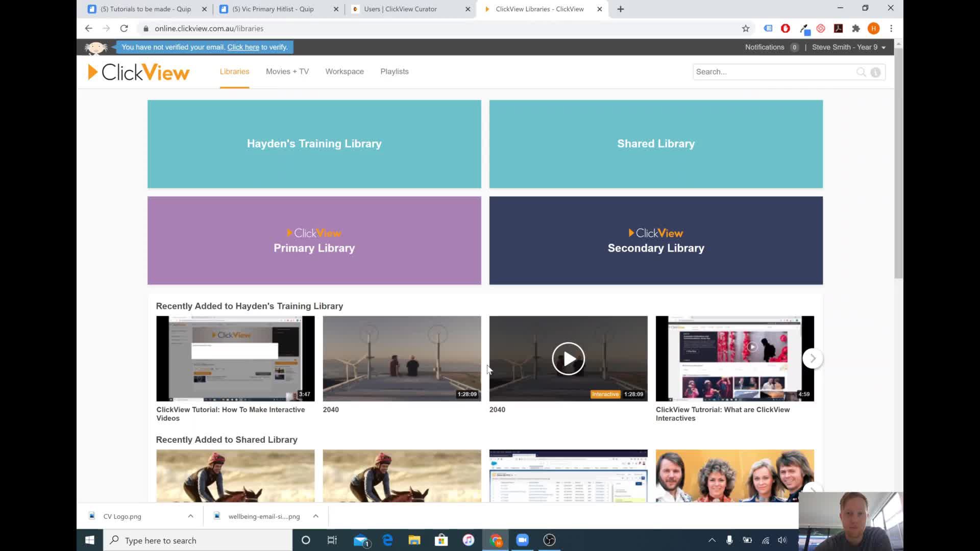Close the Users ClickView Curator tab
Image resolution: width=980 pixels, height=551 pixels.
[x=468, y=9]
